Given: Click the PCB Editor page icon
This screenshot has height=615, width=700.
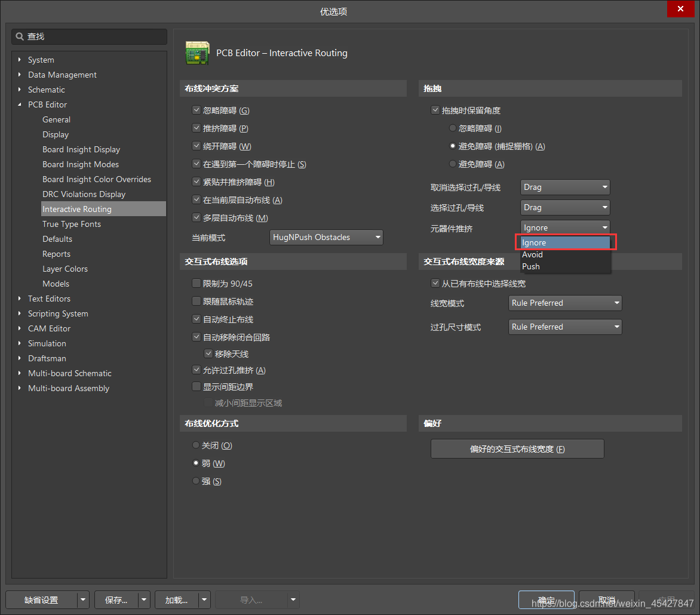Looking at the screenshot, I should pyautogui.click(x=197, y=53).
